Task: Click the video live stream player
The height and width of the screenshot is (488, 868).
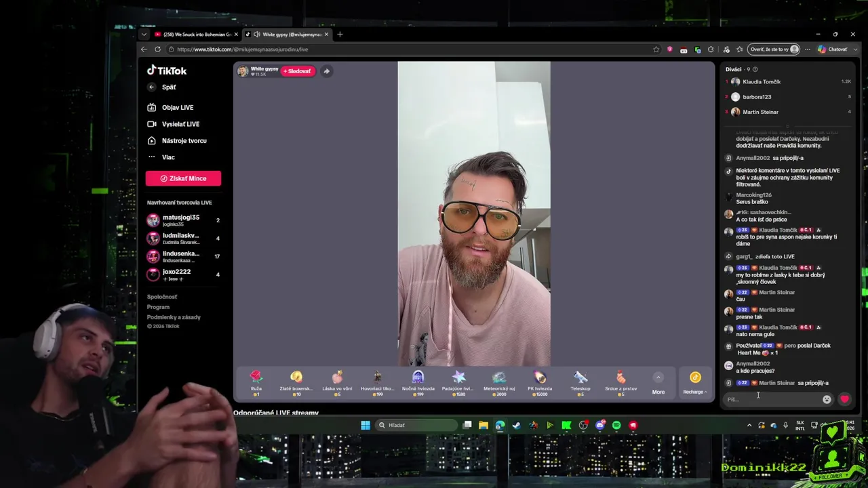Action: tap(474, 213)
